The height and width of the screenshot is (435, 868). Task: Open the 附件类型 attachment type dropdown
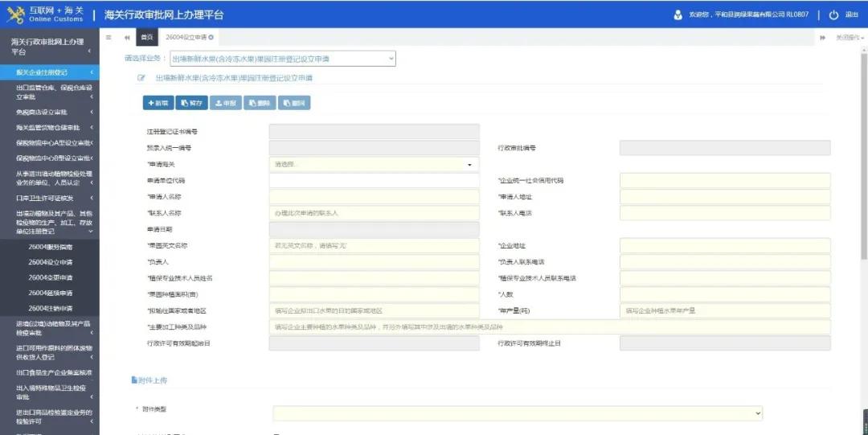[x=517, y=412]
